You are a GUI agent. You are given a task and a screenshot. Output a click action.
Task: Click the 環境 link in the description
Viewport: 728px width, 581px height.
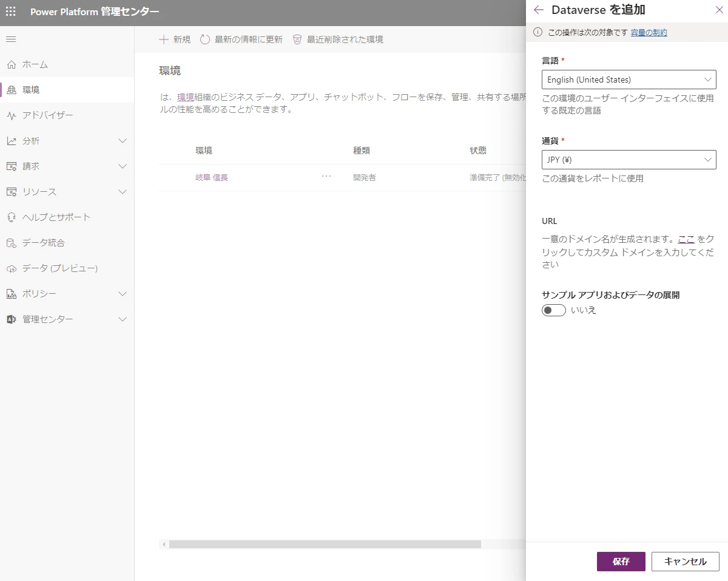(x=186, y=97)
